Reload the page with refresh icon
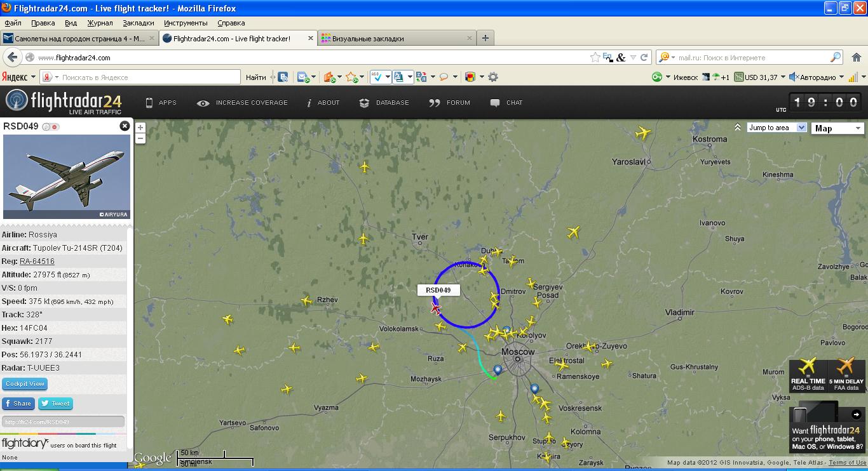 (644, 57)
